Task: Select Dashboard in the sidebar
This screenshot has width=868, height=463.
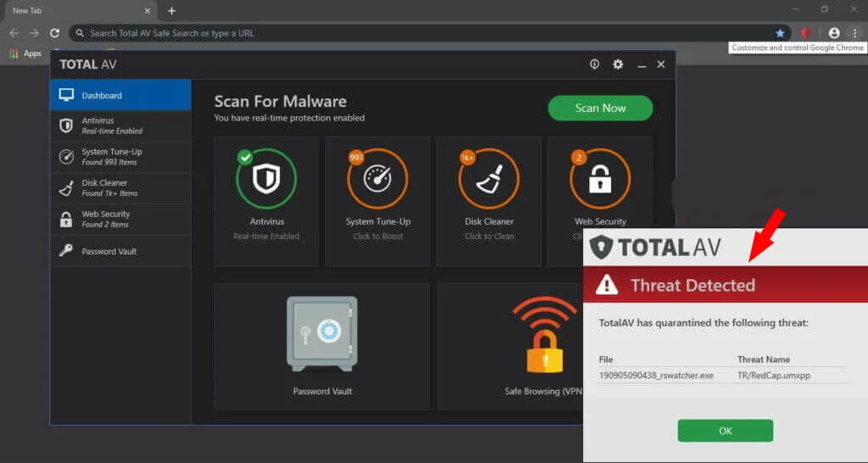Action: 120,96
